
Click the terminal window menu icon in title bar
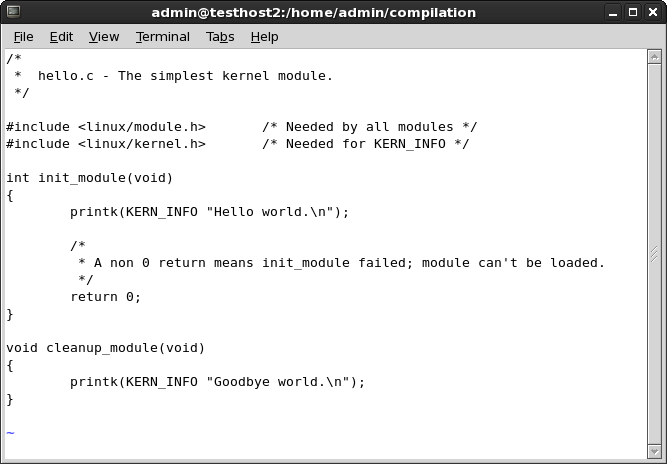(x=13, y=12)
